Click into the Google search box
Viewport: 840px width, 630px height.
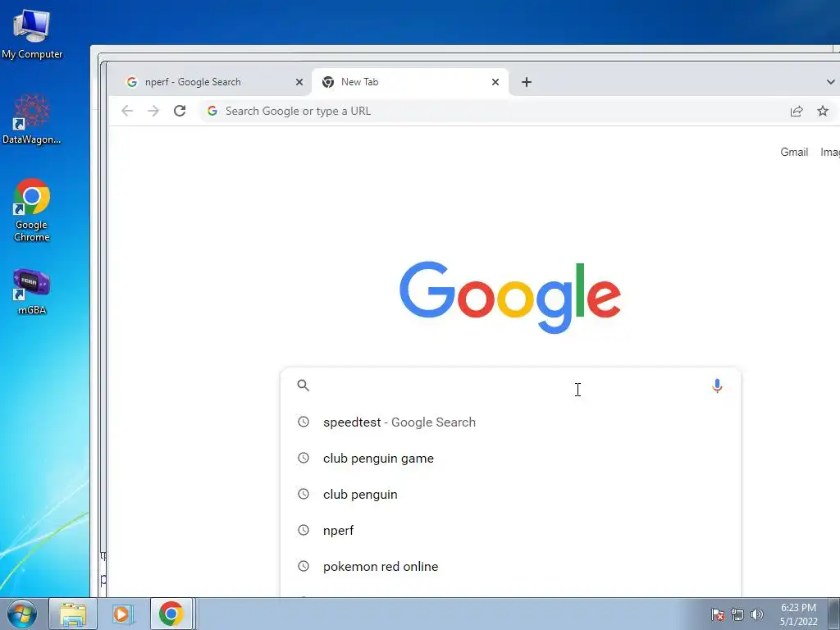510,386
